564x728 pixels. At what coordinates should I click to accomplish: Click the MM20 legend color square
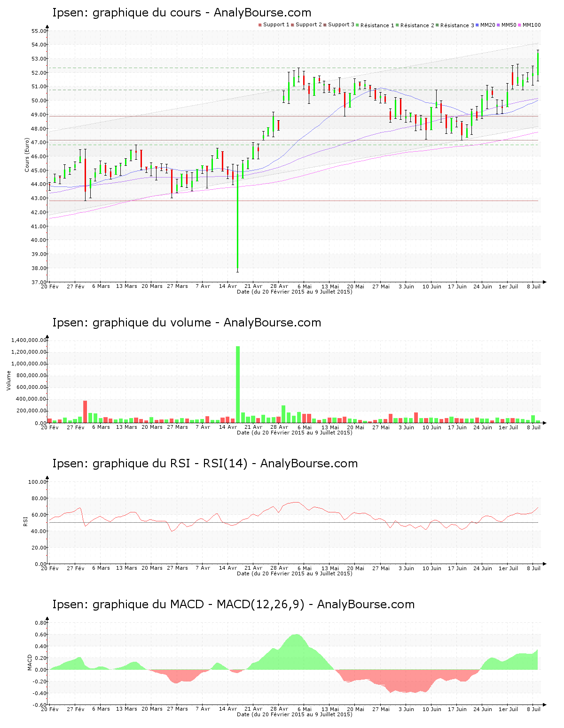478,25
